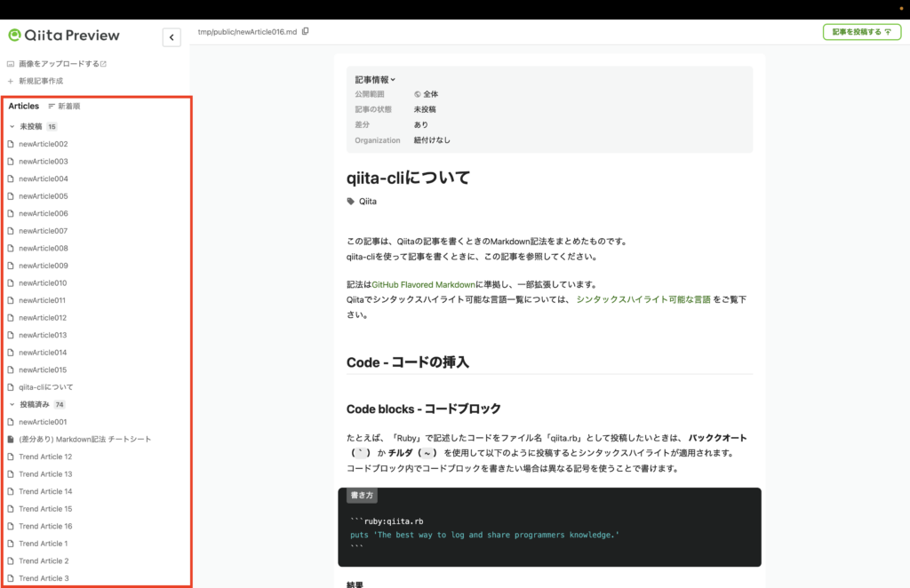910x588 pixels.
Task: Click the copy icon next to newArticle016.md path
Action: (305, 30)
